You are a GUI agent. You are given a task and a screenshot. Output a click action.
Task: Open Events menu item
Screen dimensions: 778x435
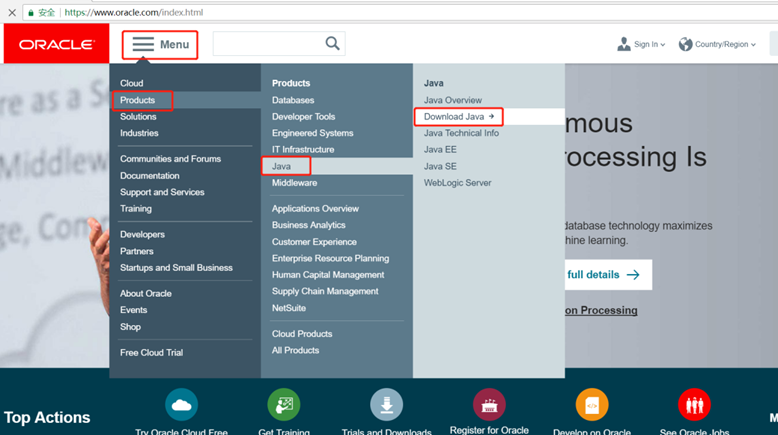coord(133,310)
